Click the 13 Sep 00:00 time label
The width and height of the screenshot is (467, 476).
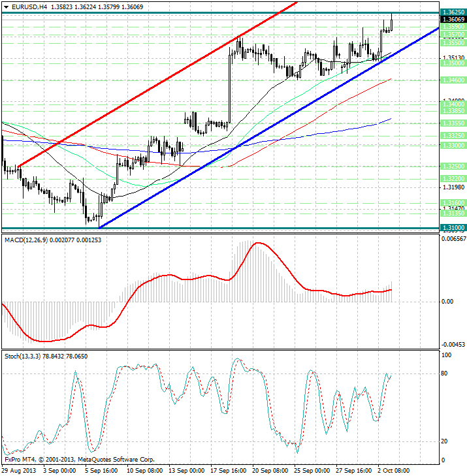[186, 471]
